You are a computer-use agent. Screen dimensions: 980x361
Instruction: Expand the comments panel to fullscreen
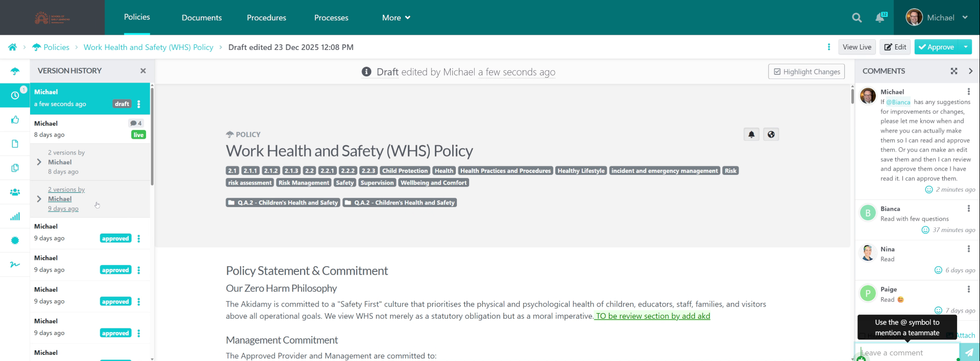[954, 71]
